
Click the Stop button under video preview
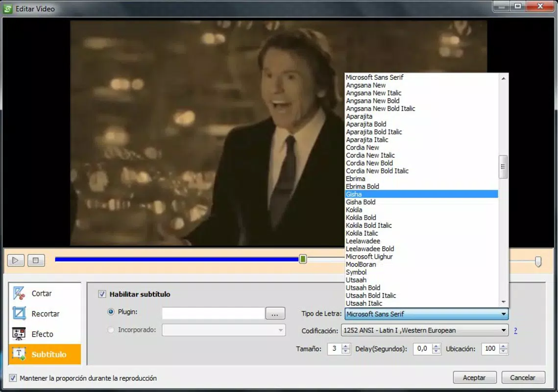click(x=36, y=260)
